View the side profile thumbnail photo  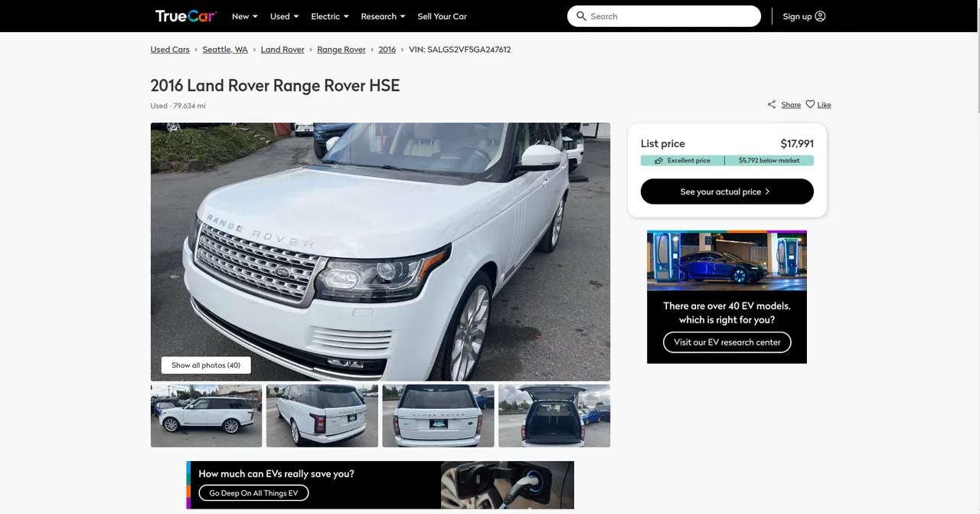click(x=206, y=416)
